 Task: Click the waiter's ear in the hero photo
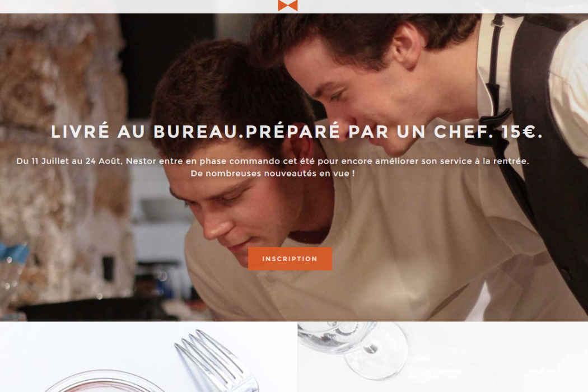[408, 47]
